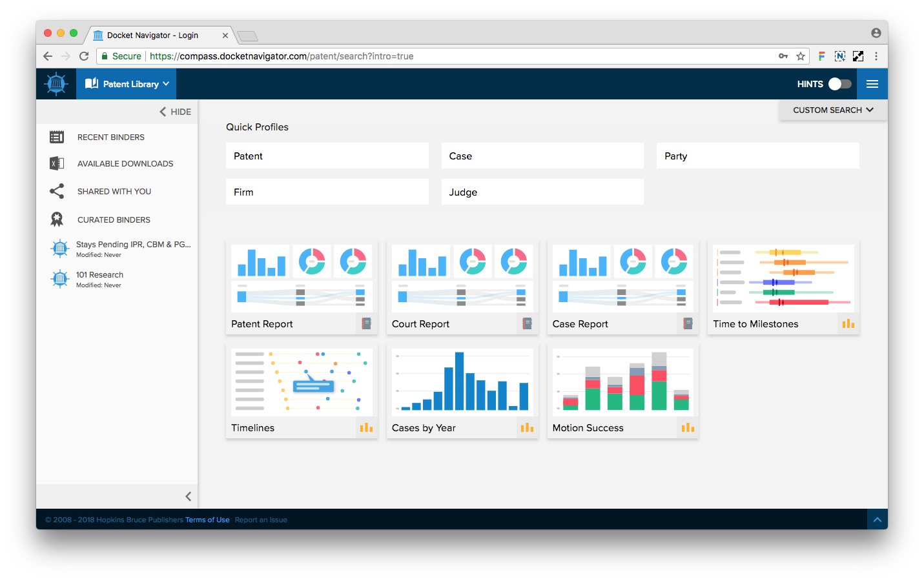Open Chrome three-dot menu
The width and height of the screenshot is (924, 581).
point(876,56)
